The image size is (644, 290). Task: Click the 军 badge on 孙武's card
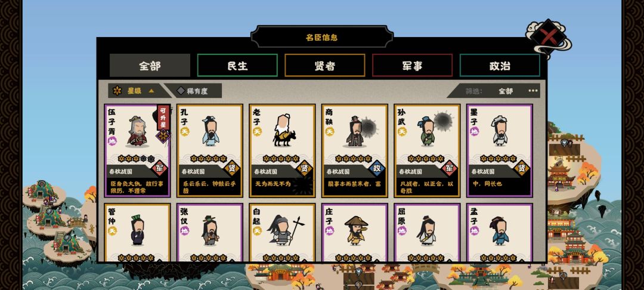click(x=450, y=168)
